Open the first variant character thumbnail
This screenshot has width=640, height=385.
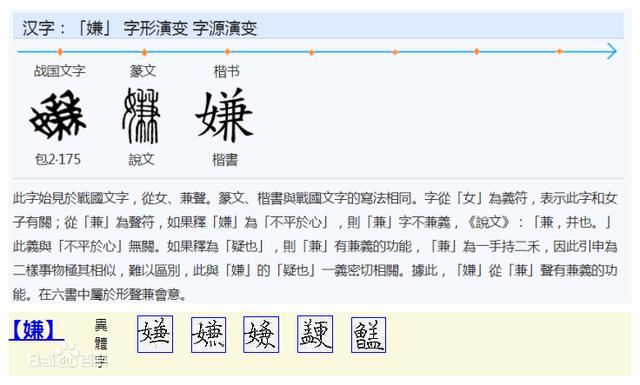coord(155,334)
